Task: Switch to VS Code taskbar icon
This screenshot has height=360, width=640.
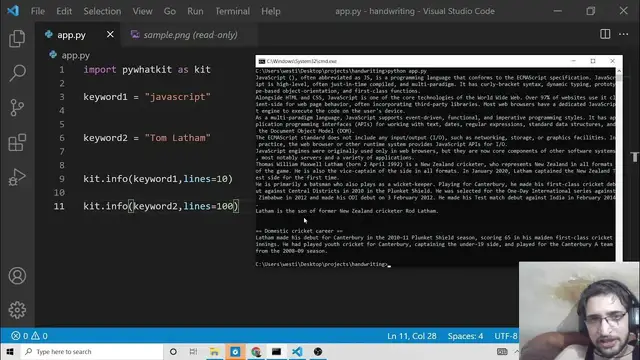Action: coord(297,351)
